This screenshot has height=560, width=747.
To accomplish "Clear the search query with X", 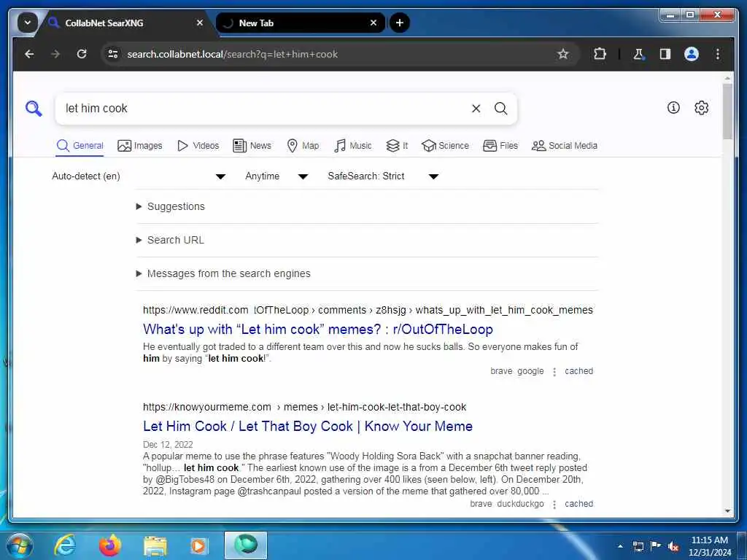I will pyautogui.click(x=476, y=109).
